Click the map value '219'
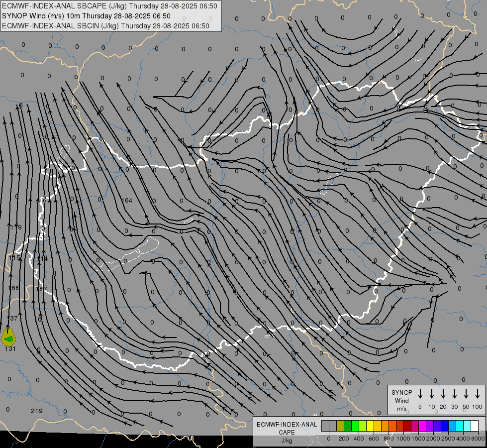The image size is (487, 448). pyautogui.click(x=37, y=411)
